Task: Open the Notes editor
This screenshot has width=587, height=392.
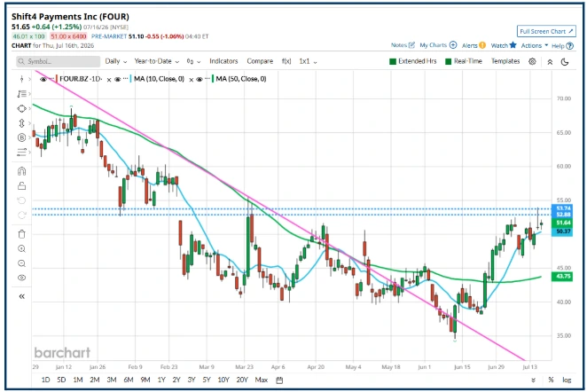Action: coord(403,45)
